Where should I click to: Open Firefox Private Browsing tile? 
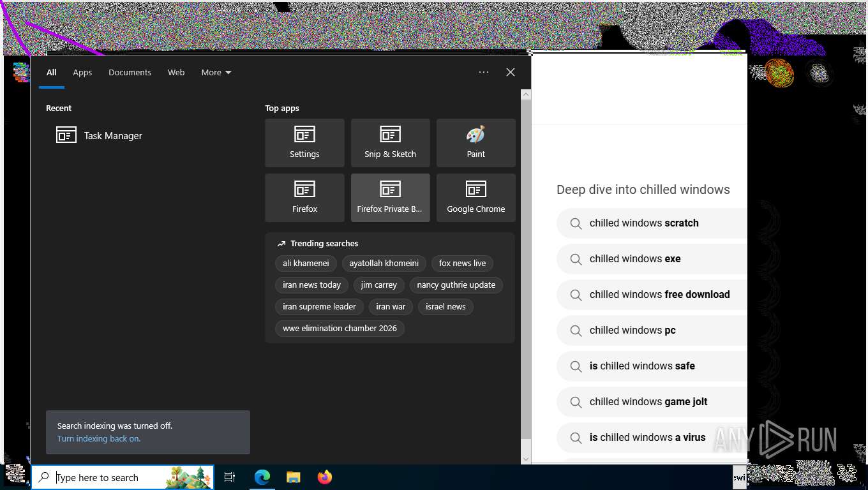(390, 198)
